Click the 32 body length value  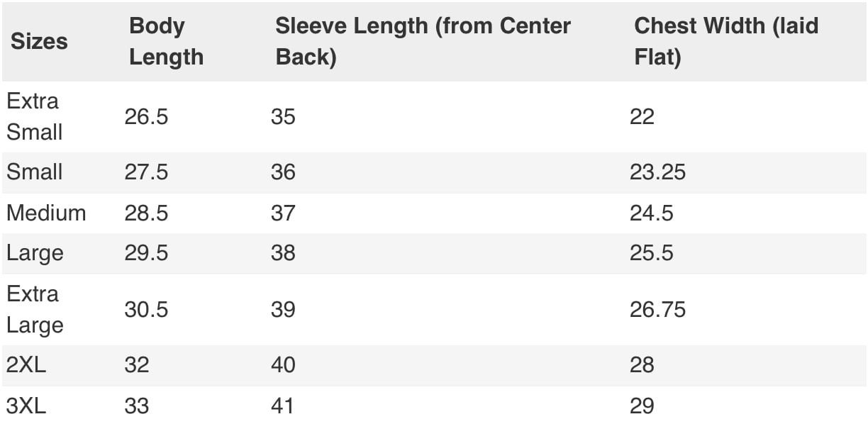coord(137,364)
